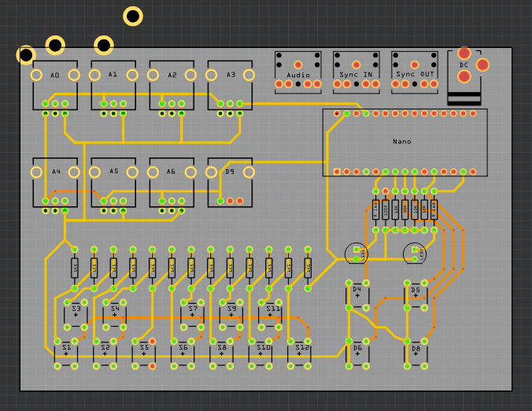
Task: Click the A3 potentiometer footprint
Action: (230, 84)
